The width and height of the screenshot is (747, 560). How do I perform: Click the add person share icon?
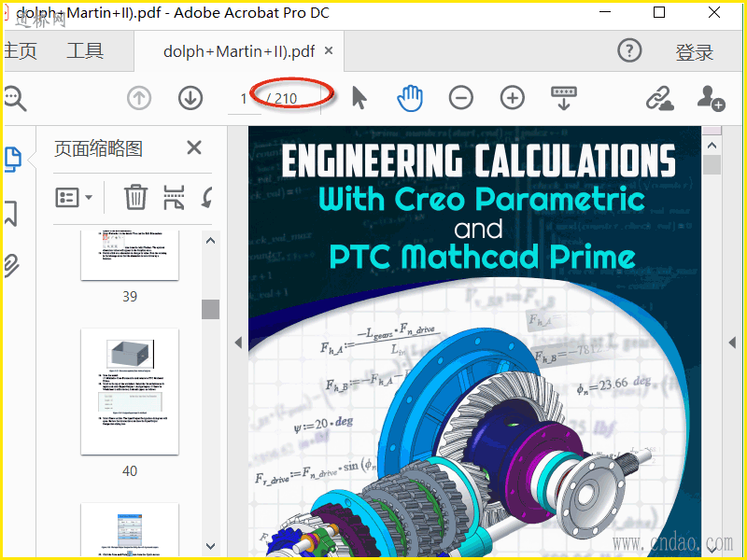(711, 99)
